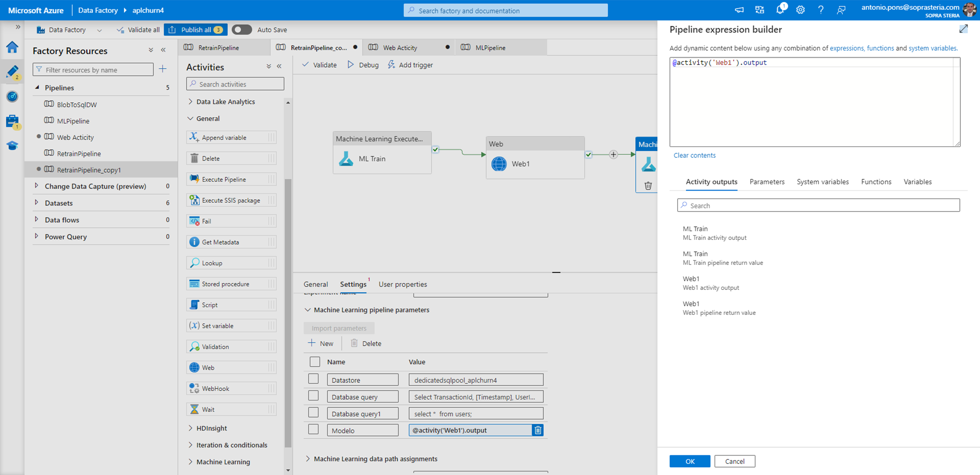980x475 pixels.
Task: Click Publish all button
Action: click(196, 29)
